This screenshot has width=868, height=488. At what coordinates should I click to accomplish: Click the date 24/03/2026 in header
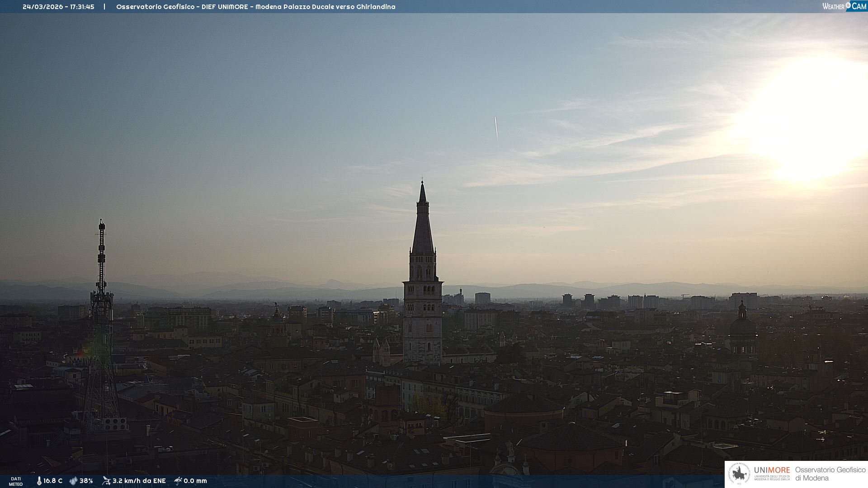42,7
